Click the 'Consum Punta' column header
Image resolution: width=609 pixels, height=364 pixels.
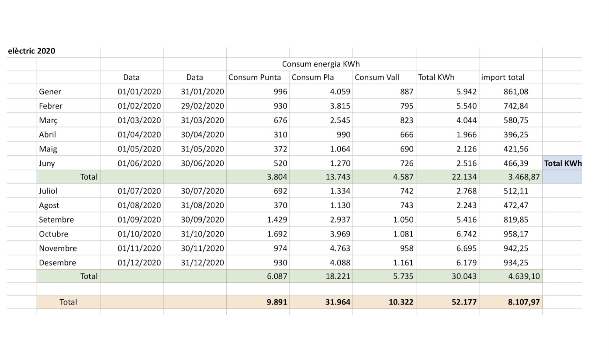click(254, 78)
